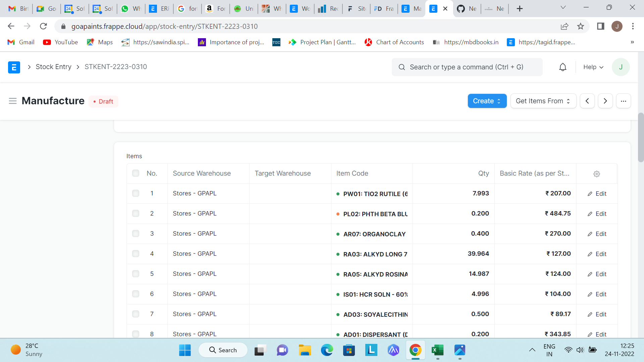Tick the checkbox for item row 1
Screen dimensions: 644x362
pos(136,193)
